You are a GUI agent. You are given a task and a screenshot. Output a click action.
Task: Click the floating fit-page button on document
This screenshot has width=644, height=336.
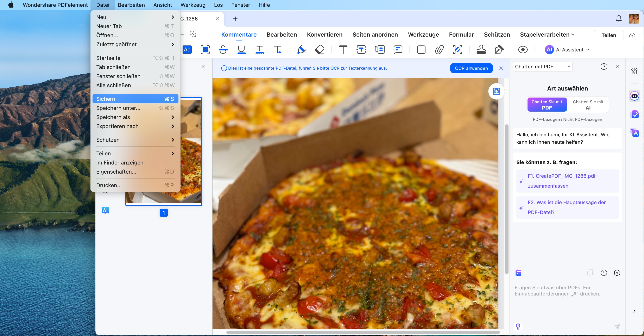496,91
